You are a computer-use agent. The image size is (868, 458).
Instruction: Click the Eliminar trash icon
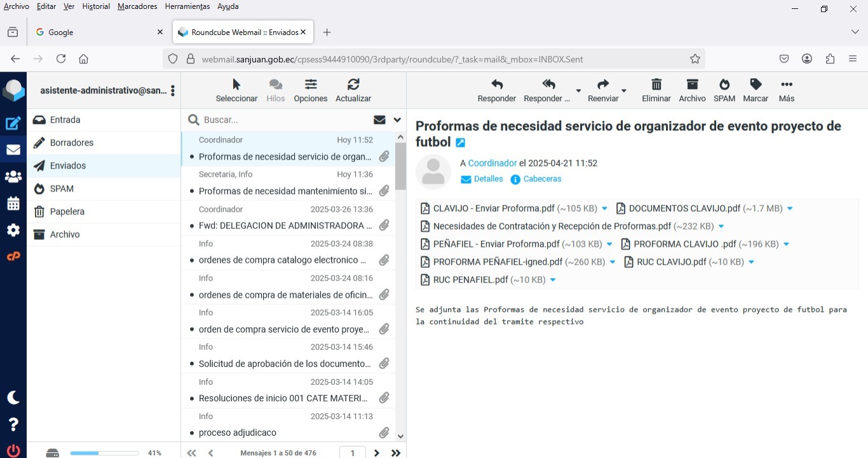(x=656, y=85)
